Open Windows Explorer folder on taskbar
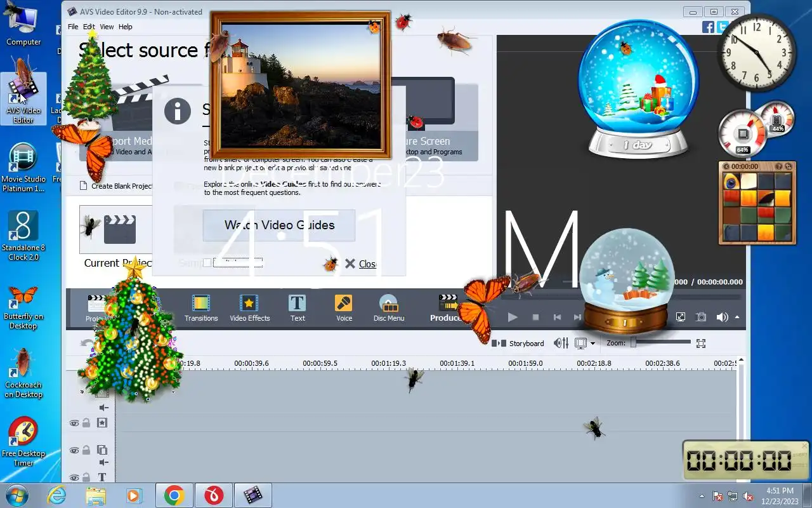Viewport: 812px width, 508px height. (x=96, y=495)
